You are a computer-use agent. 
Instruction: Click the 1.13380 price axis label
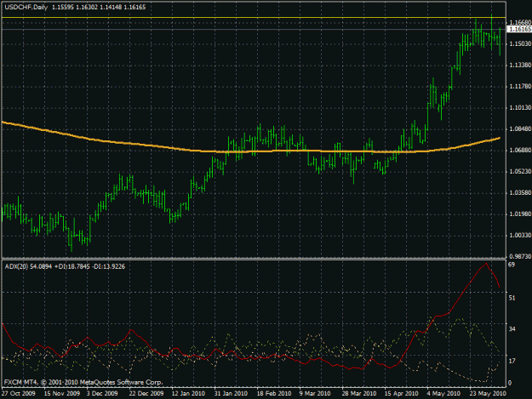point(520,66)
